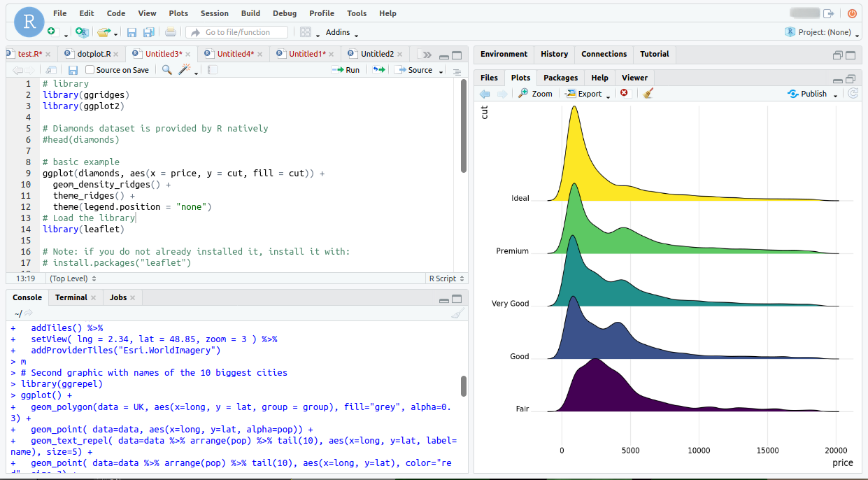This screenshot has height=480, width=868.
Task: Enable the Source on Save checkbox
Action: coord(89,70)
